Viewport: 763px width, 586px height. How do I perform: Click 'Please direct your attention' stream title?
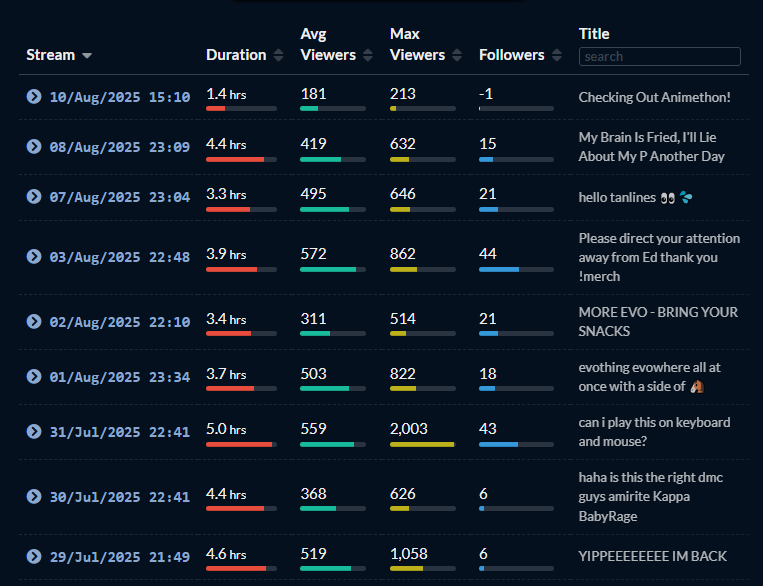659,257
